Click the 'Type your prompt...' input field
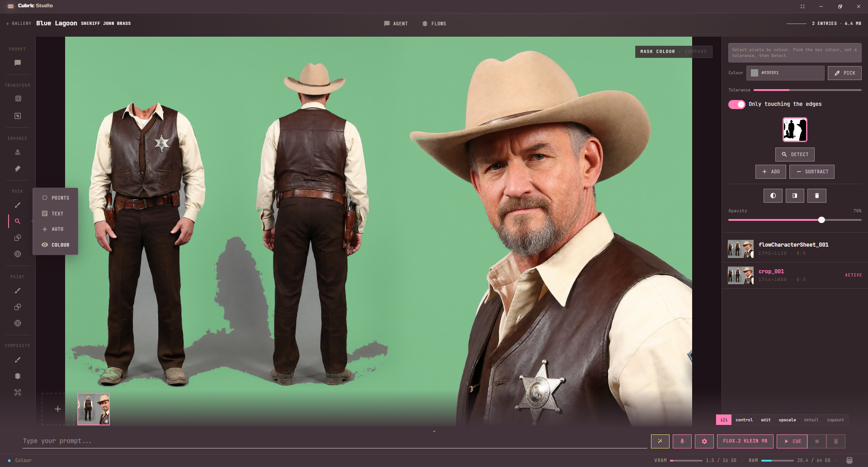 coord(335,441)
